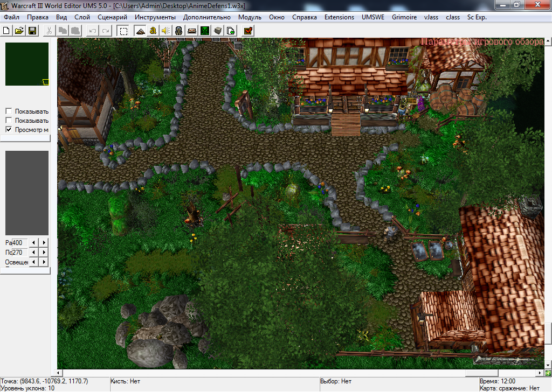Image resolution: width=552 pixels, height=392 pixels.
Task: Open the Сценарий menu
Action: click(112, 17)
